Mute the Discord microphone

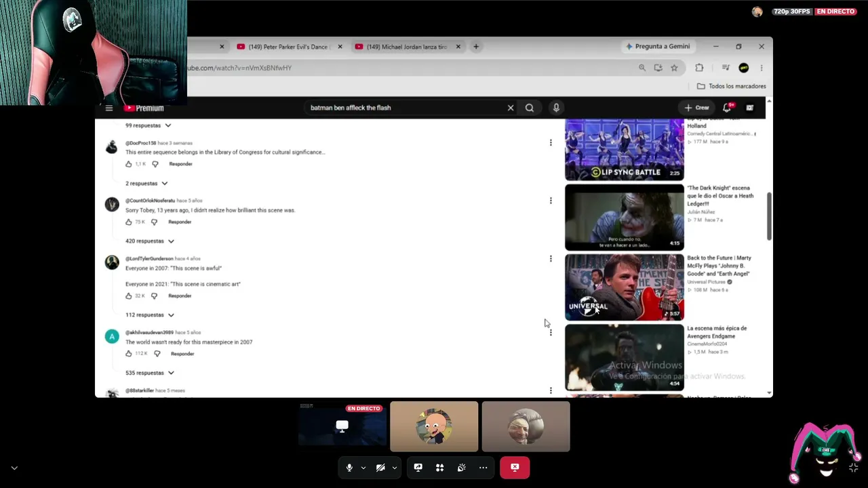pyautogui.click(x=349, y=468)
